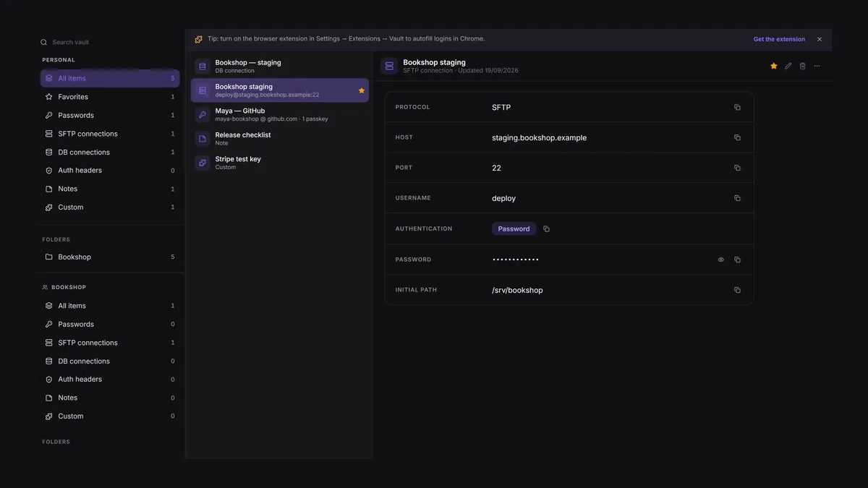Open Personal Auth headers category
Image resolution: width=868 pixels, height=488 pixels.
(110, 171)
